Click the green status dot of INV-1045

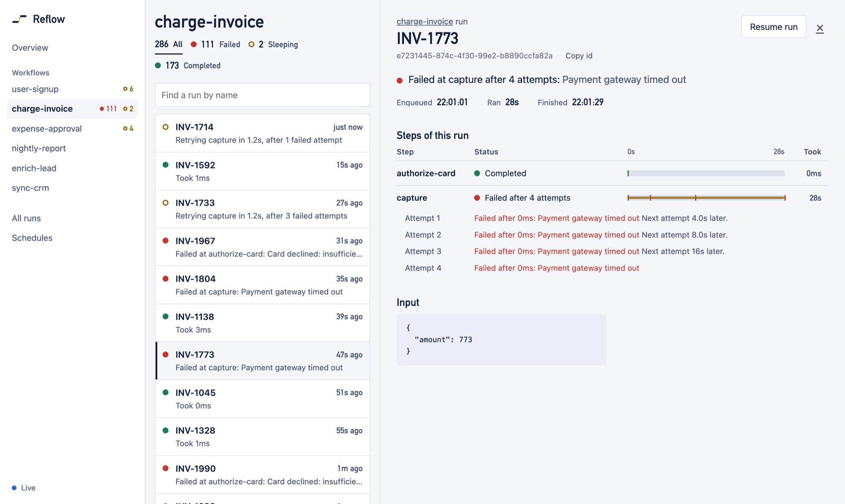(x=166, y=392)
